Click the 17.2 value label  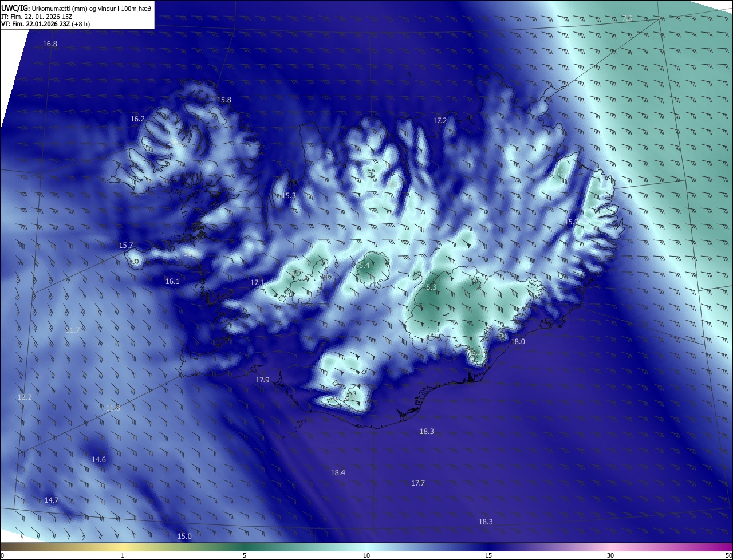coord(439,121)
